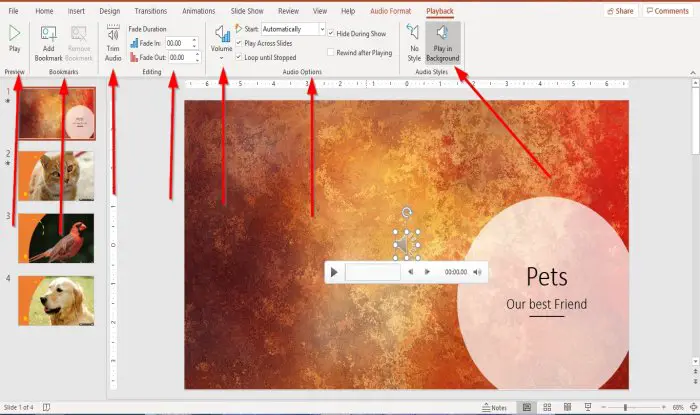Image resolution: width=700 pixels, height=415 pixels.
Task: Switch to the Home tab
Action: 44,11
